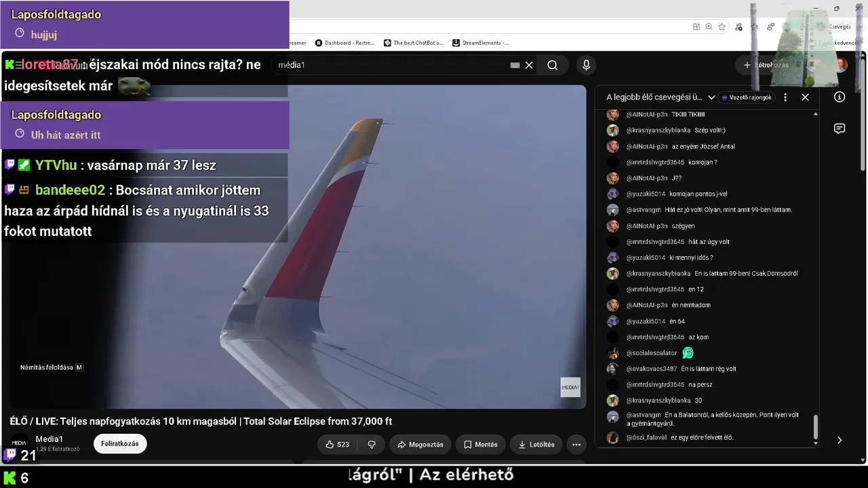
Task: Close the live chat panel
Action: click(x=805, y=97)
